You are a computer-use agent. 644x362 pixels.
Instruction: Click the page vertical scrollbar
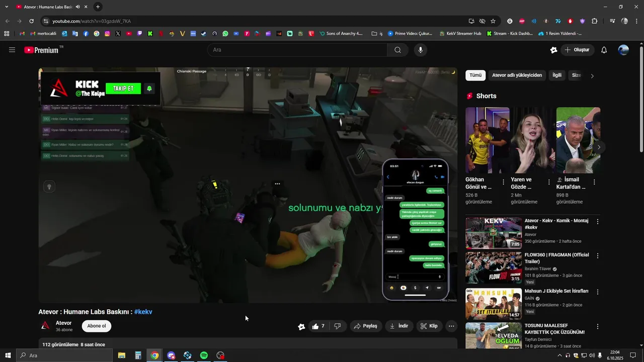click(641, 99)
